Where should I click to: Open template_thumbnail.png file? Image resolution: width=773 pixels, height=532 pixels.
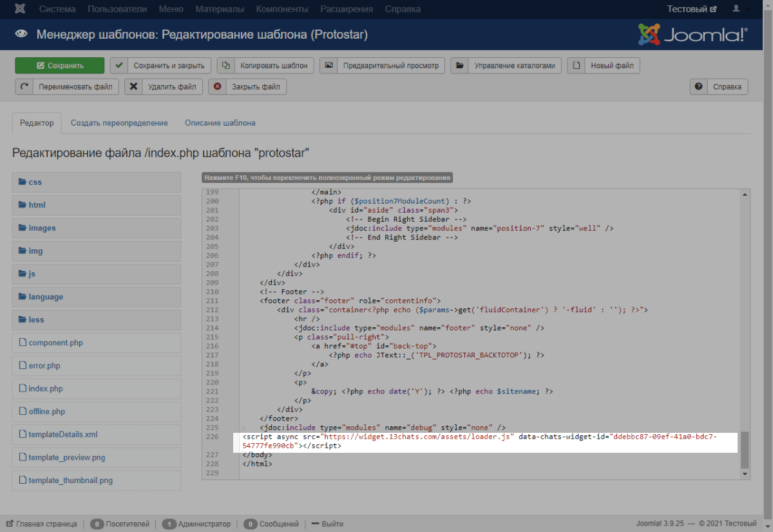click(x=97, y=480)
